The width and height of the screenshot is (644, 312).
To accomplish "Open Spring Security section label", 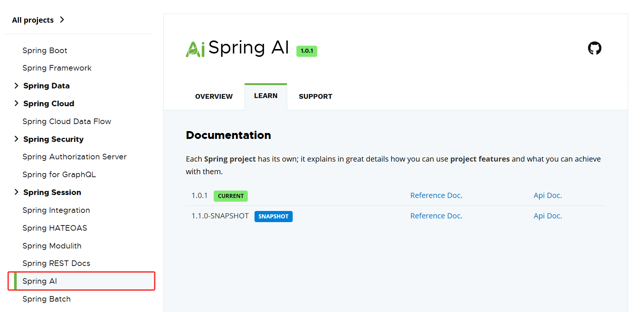I will pos(53,139).
